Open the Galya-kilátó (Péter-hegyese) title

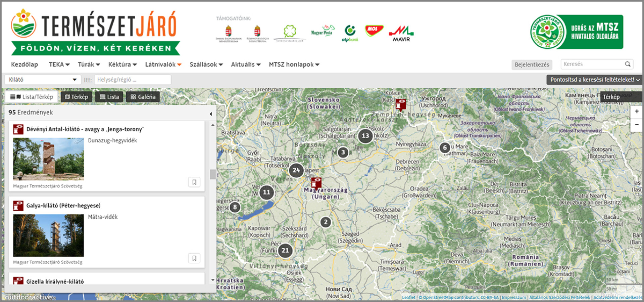click(x=63, y=205)
